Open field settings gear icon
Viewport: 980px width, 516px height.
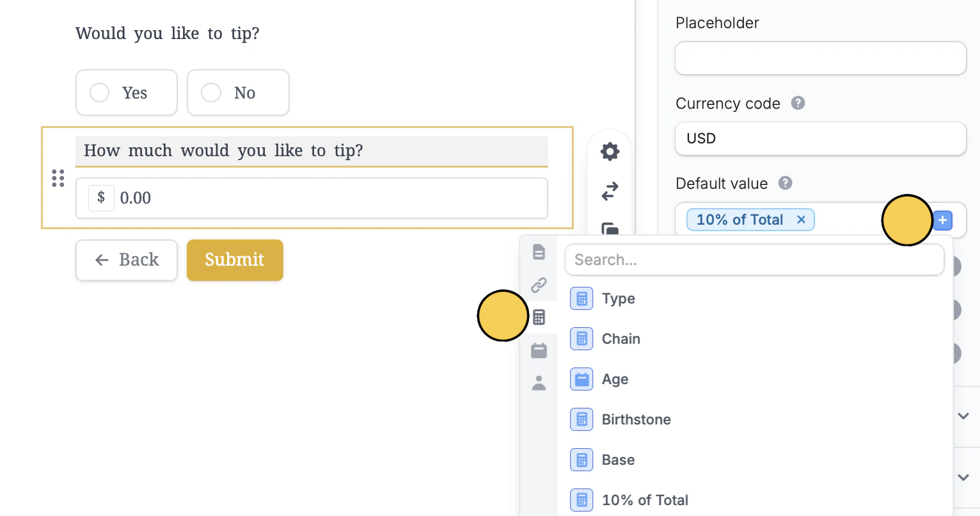610,152
